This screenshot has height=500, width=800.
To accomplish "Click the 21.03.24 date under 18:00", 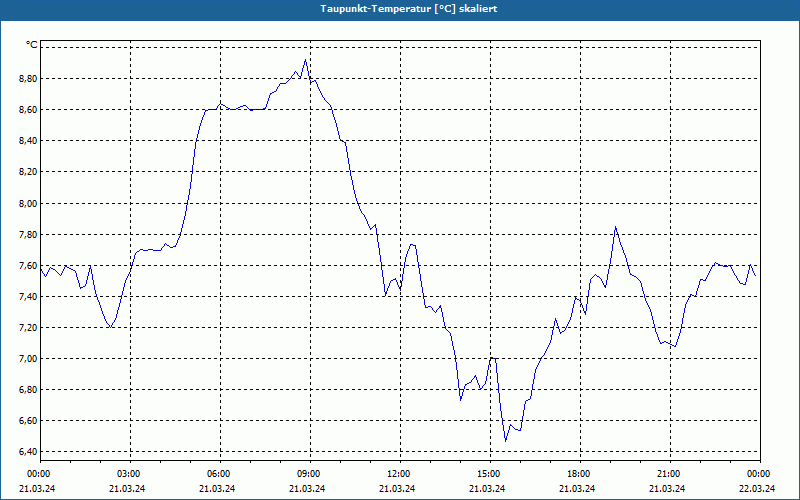I will coord(577,488).
